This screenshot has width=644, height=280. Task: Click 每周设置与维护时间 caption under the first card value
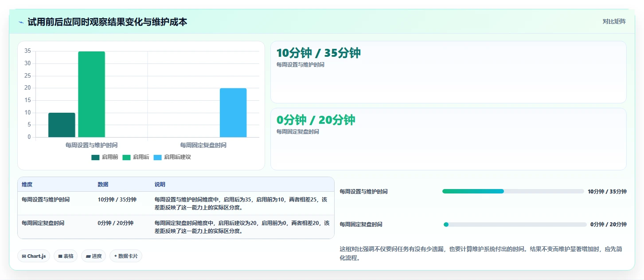300,65
